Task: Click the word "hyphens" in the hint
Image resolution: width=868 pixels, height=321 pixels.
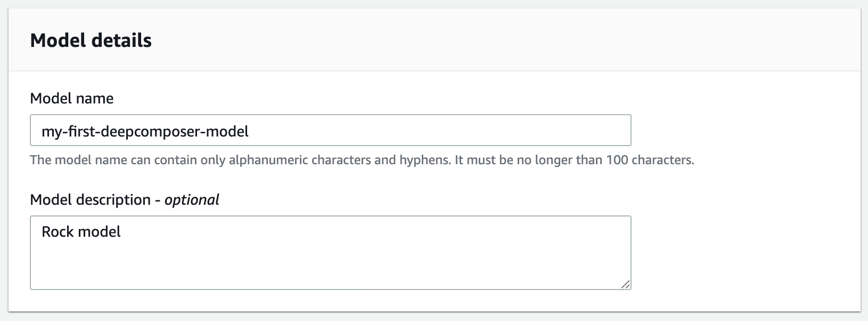Action: click(424, 160)
